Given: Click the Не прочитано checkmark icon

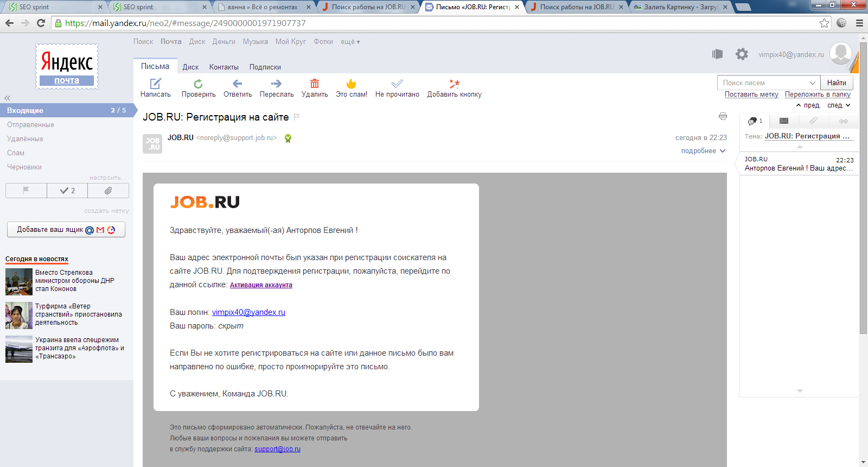Looking at the screenshot, I should click(x=397, y=84).
